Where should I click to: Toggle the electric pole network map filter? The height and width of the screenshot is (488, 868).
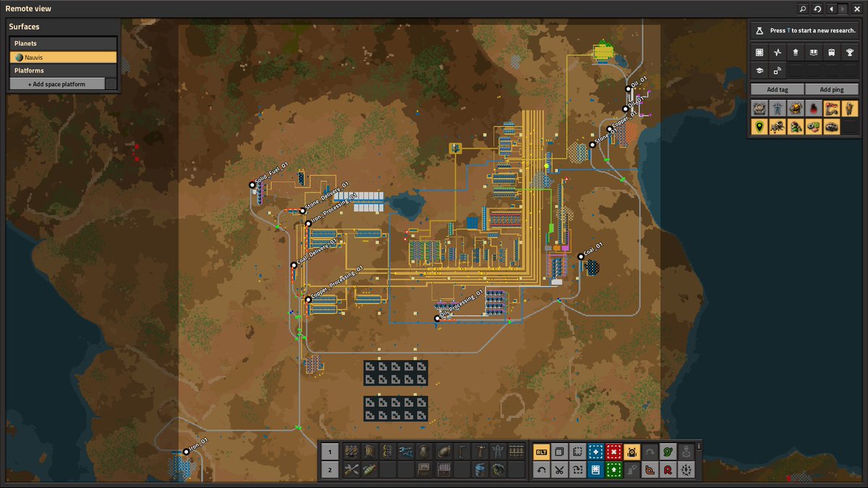pyautogui.click(x=778, y=108)
